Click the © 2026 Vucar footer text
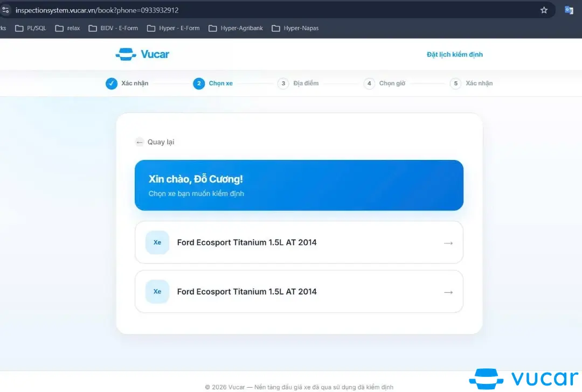582x392 pixels. point(299,387)
